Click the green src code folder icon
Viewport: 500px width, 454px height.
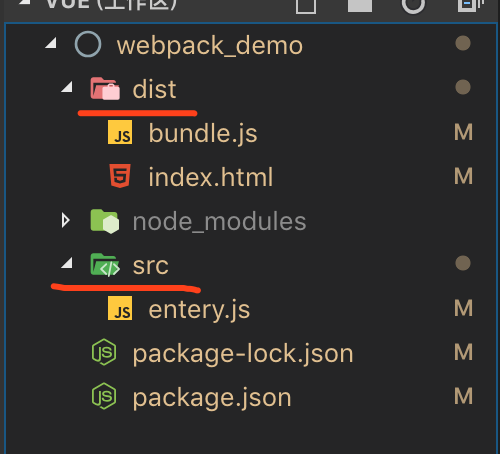click(105, 265)
